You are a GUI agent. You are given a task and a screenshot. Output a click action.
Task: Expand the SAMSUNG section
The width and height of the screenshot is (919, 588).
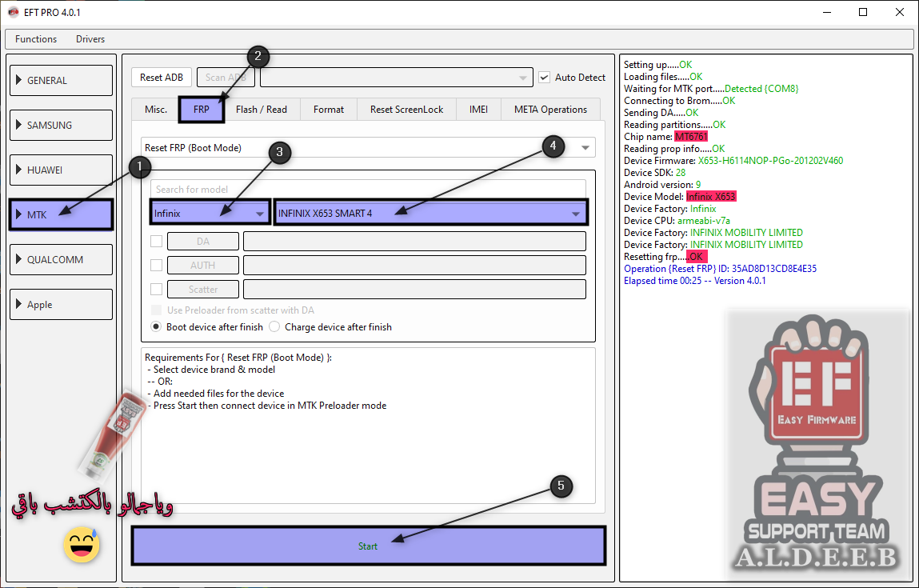pos(61,125)
